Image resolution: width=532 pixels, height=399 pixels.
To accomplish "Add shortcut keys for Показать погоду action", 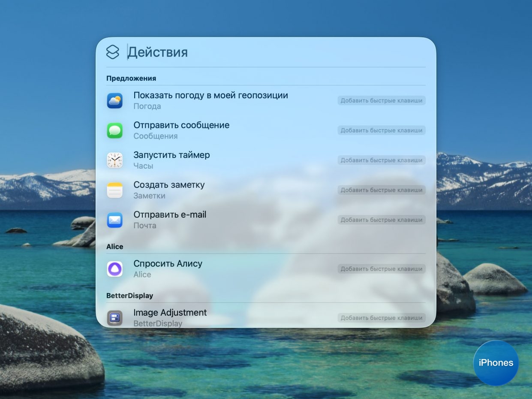I will click(382, 101).
